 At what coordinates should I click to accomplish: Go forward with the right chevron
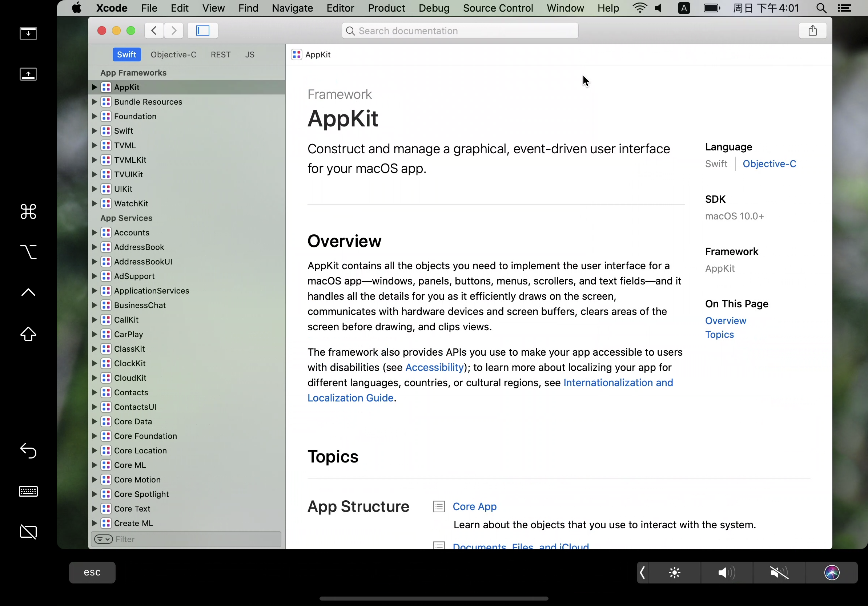[x=173, y=31]
